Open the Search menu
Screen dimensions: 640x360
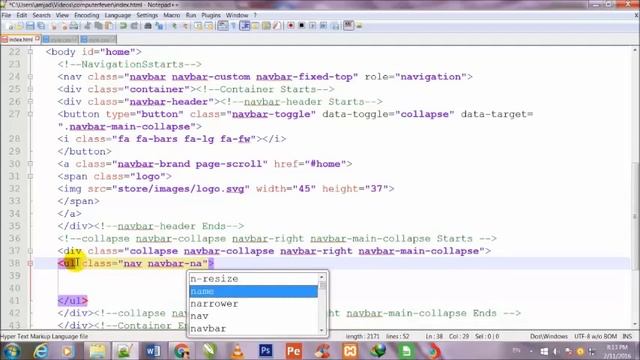coord(42,15)
